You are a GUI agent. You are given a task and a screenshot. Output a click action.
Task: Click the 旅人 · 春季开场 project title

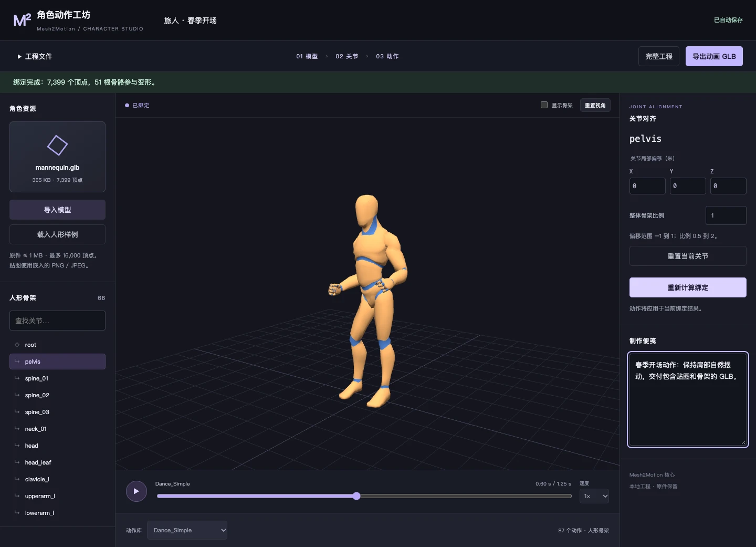click(x=190, y=20)
